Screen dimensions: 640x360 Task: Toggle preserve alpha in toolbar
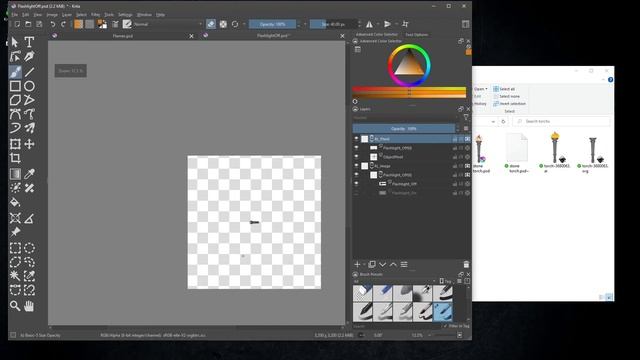pos(223,24)
